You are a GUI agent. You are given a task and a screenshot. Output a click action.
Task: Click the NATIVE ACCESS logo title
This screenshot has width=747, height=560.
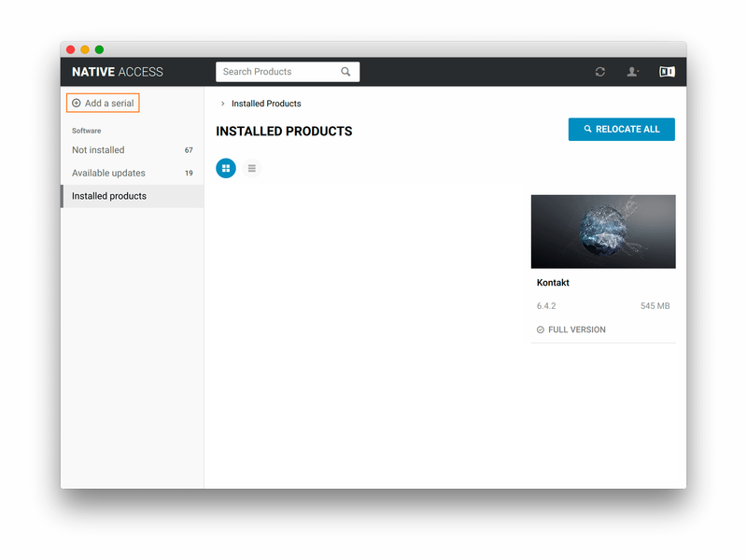tap(118, 72)
